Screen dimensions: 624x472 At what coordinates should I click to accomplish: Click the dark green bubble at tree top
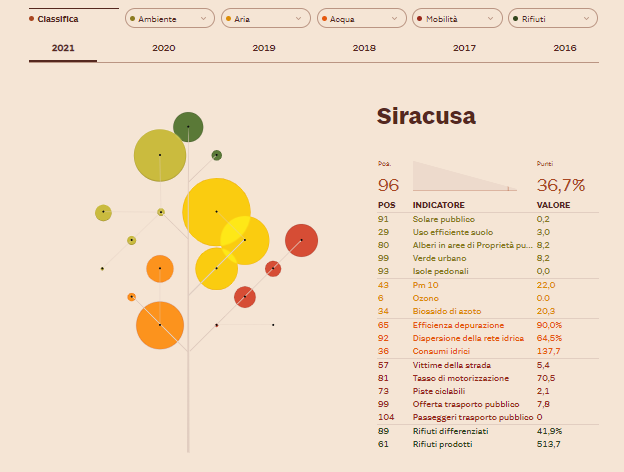click(188, 127)
